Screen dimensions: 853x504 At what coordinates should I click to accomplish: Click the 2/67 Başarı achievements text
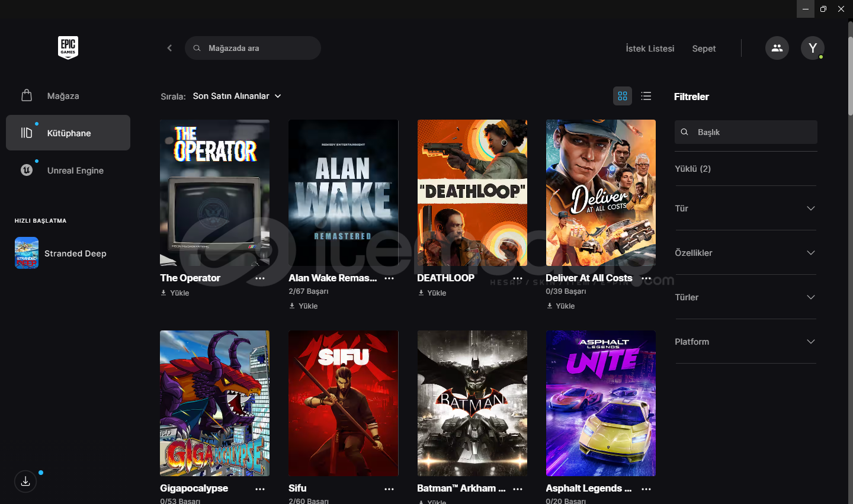(x=308, y=291)
